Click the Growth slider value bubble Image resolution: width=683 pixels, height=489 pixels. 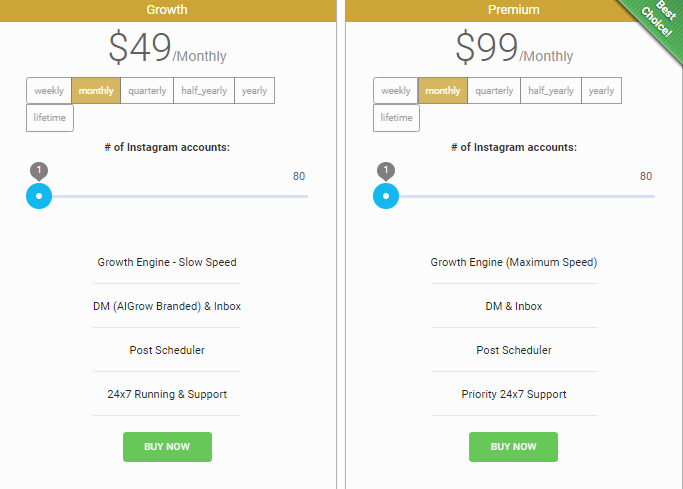[39, 170]
